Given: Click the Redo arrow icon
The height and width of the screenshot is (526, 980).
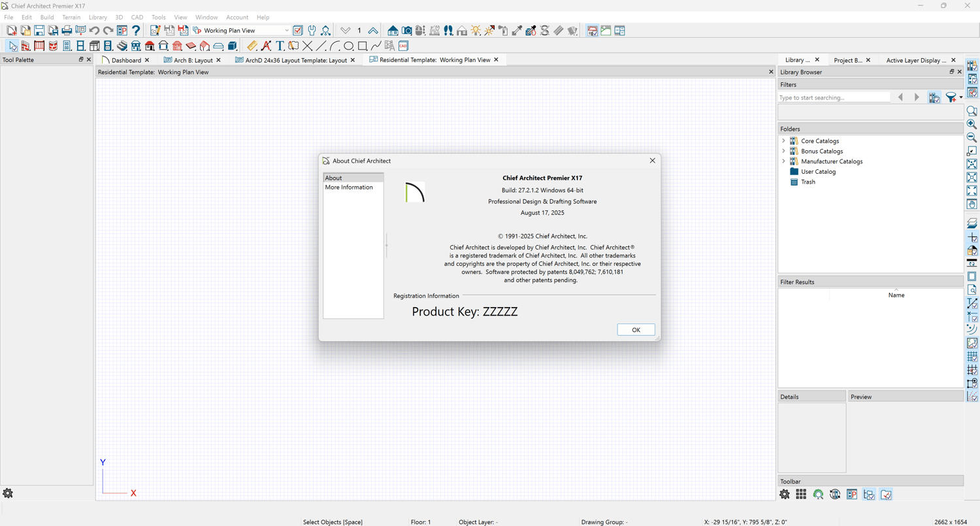Looking at the screenshot, I should pyautogui.click(x=108, y=31).
